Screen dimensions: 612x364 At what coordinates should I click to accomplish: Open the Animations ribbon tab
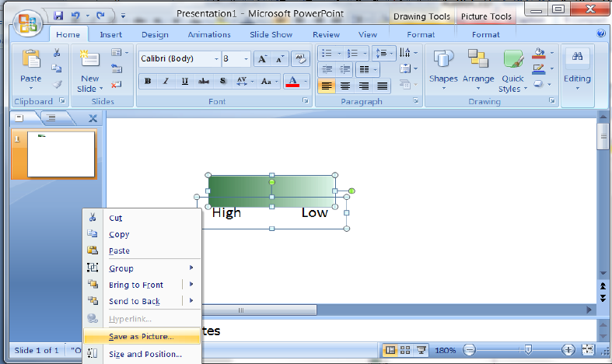point(209,34)
